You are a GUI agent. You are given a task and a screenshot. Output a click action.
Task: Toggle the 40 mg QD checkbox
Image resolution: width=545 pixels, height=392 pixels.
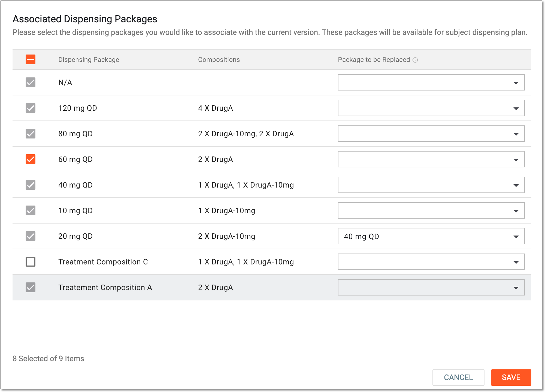31,185
